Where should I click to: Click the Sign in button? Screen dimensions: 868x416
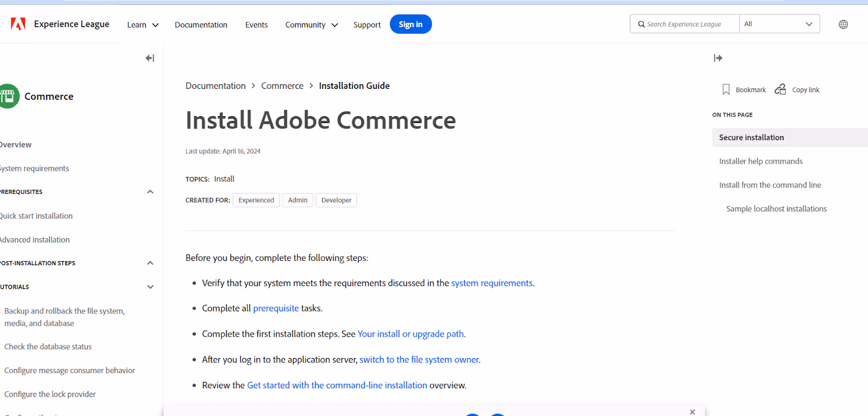tap(411, 24)
